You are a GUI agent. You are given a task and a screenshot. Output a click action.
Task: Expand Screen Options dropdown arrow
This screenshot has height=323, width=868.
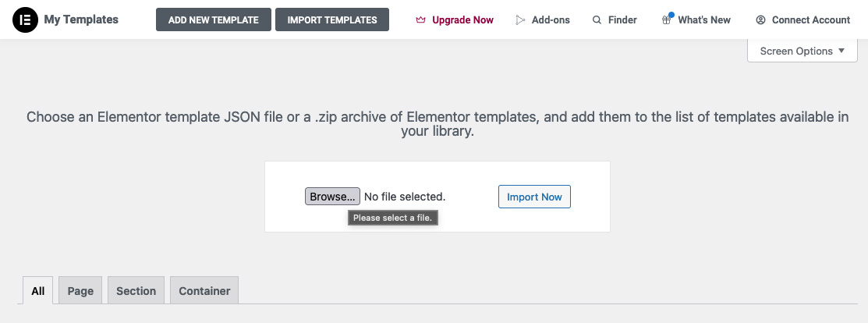[841, 51]
